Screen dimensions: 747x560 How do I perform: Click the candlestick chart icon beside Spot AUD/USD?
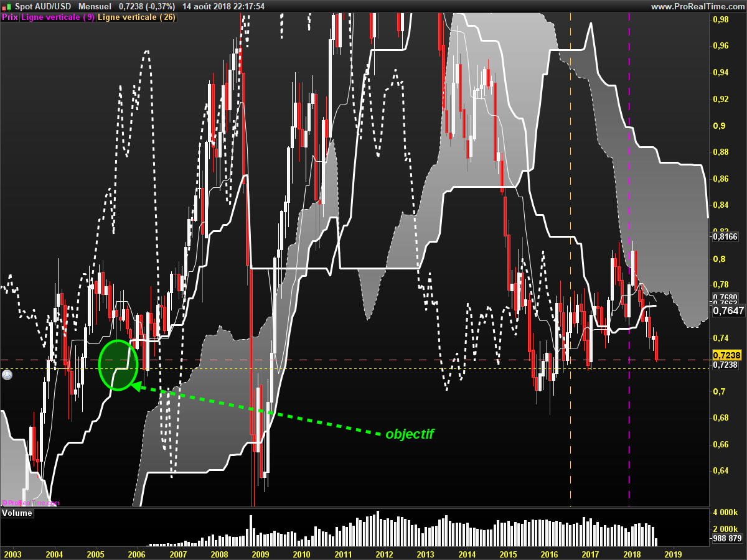pyautogui.click(x=6, y=6)
